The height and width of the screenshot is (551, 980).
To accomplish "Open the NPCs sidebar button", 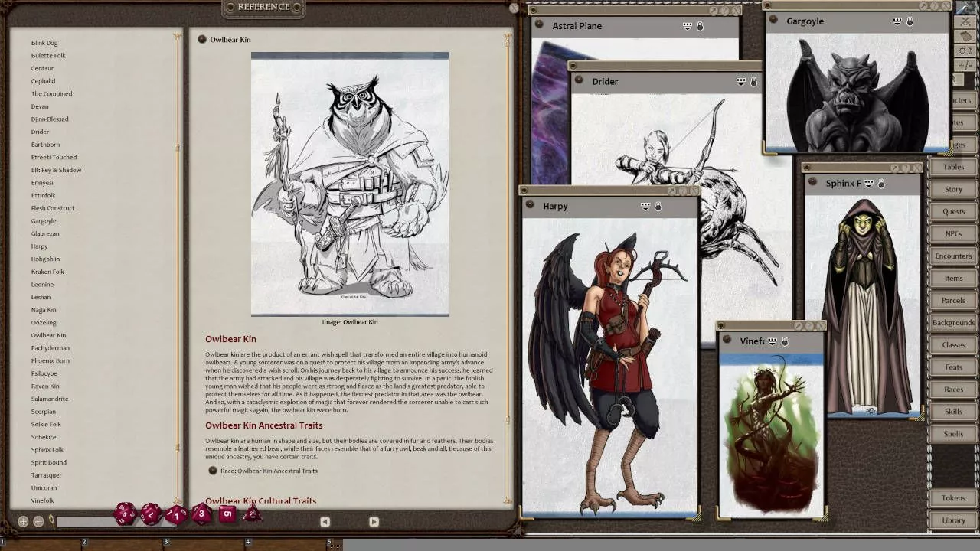I will tap(953, 233).
